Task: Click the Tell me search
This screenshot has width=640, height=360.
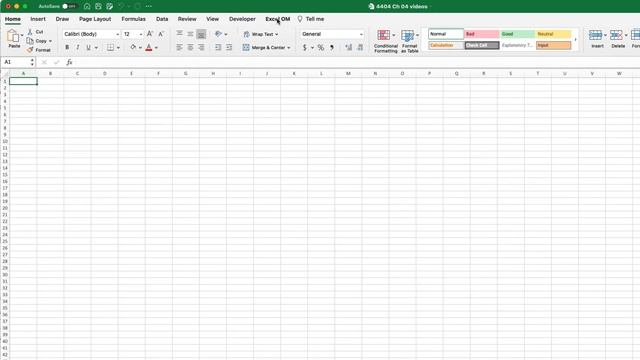Action: (311, 19)
